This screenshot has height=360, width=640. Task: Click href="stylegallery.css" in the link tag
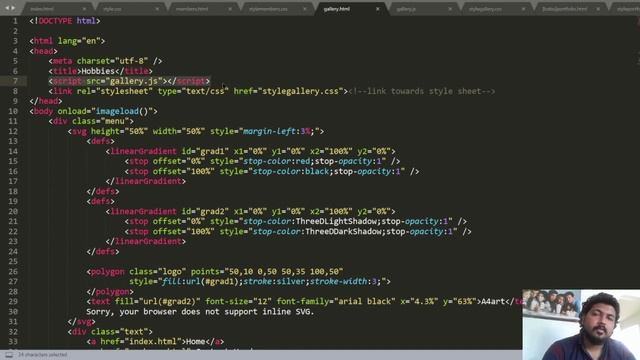(x=288, y=91)
